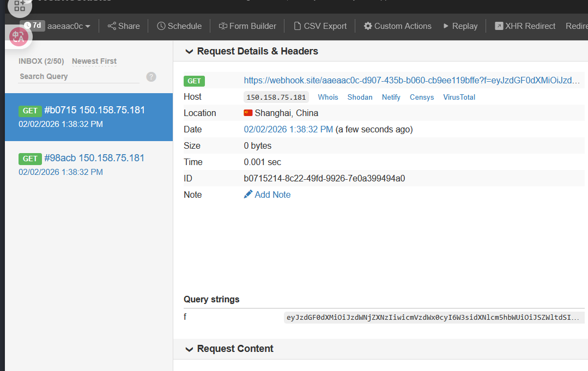Toggle Newest First sort order
588x371 pixels.
pos(94,62)
